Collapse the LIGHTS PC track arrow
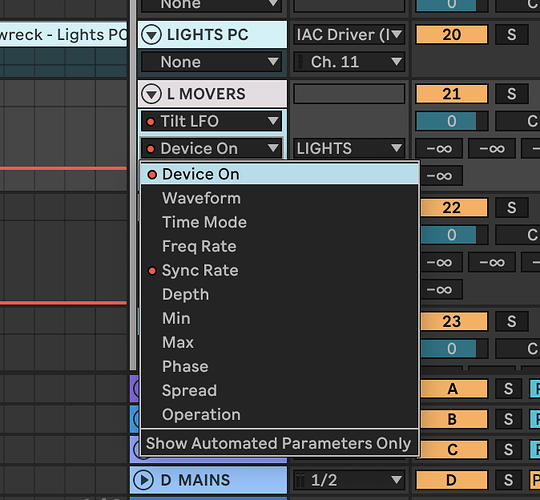The image size is (540, 500). coord(152,35)
